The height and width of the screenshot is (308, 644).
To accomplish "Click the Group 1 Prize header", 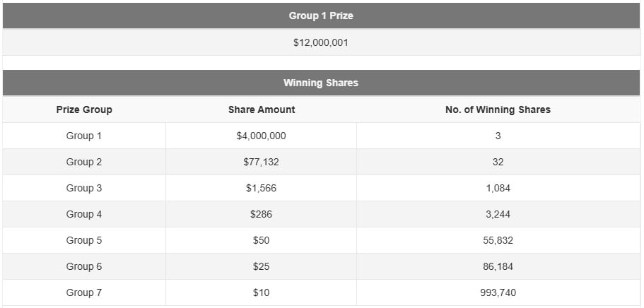I will (321, 16).
